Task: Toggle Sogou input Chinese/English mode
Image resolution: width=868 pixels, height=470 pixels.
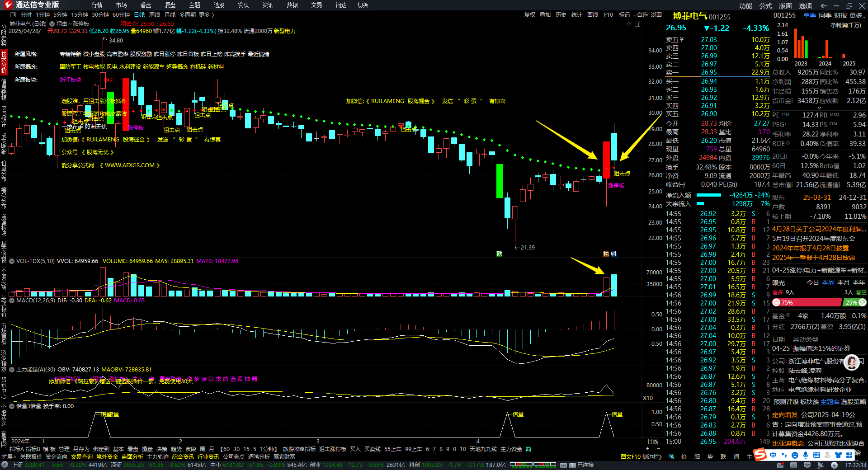Action: 774,455
